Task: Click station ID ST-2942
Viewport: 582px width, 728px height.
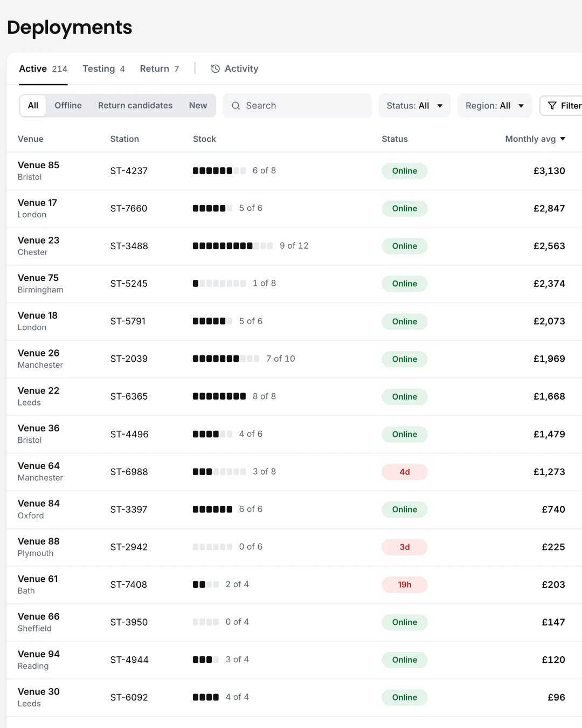Action: click(129, 547)
